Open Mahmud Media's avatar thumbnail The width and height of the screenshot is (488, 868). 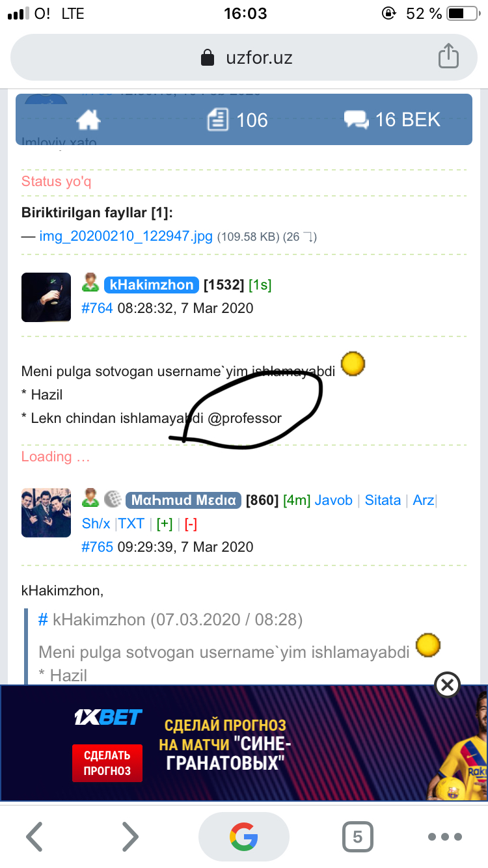[x=46, y=513]
